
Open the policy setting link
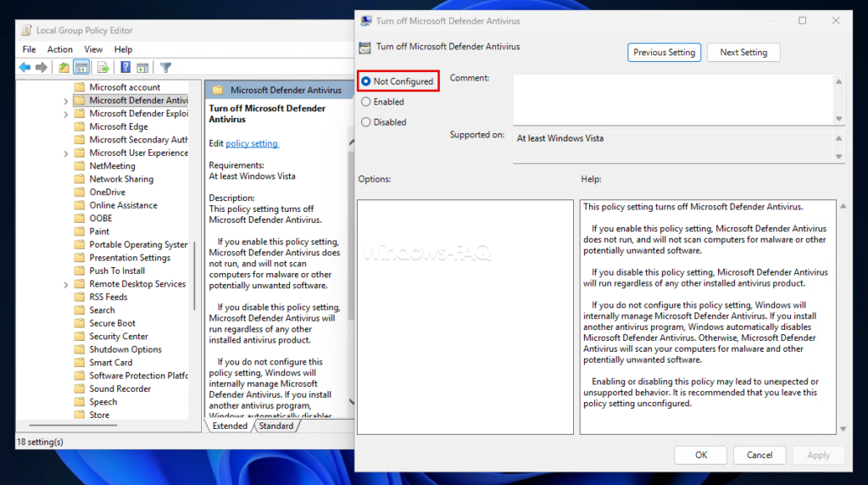[x=252, y=143]
